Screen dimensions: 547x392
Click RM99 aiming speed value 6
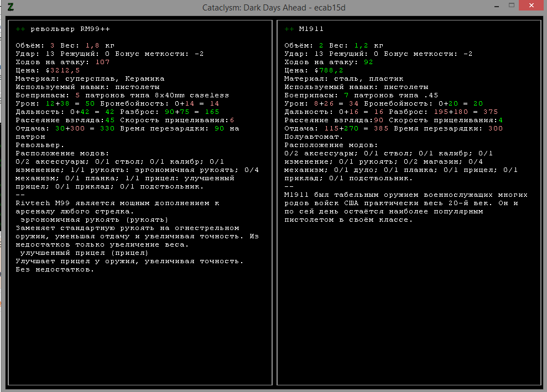tap(232, 121)
